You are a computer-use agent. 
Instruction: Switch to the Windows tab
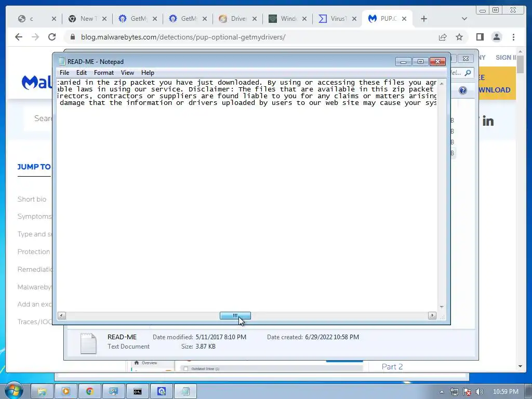coord(283,19)
